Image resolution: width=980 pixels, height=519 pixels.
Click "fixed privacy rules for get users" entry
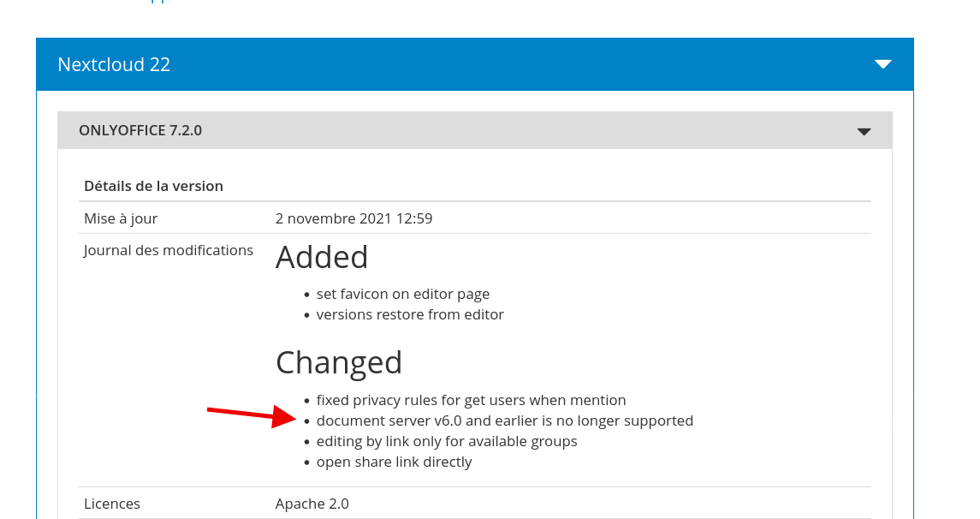(472, 400)
